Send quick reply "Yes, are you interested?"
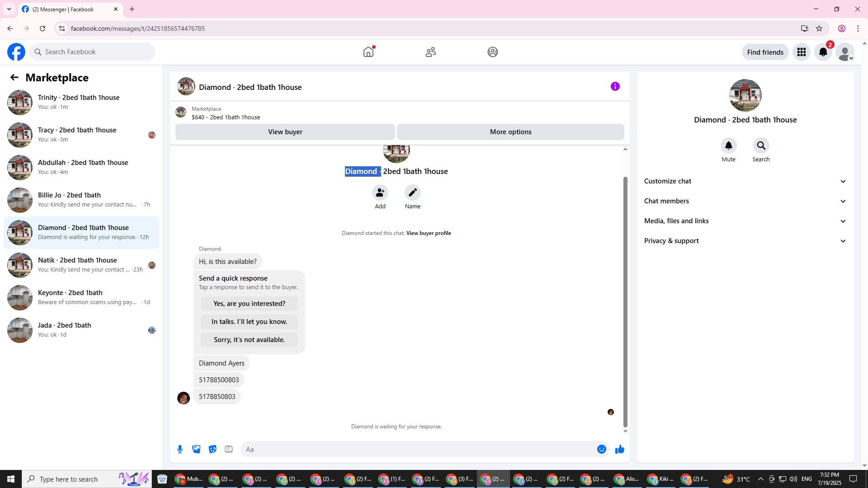Viewport: 868px width, 488px height. 249,304
